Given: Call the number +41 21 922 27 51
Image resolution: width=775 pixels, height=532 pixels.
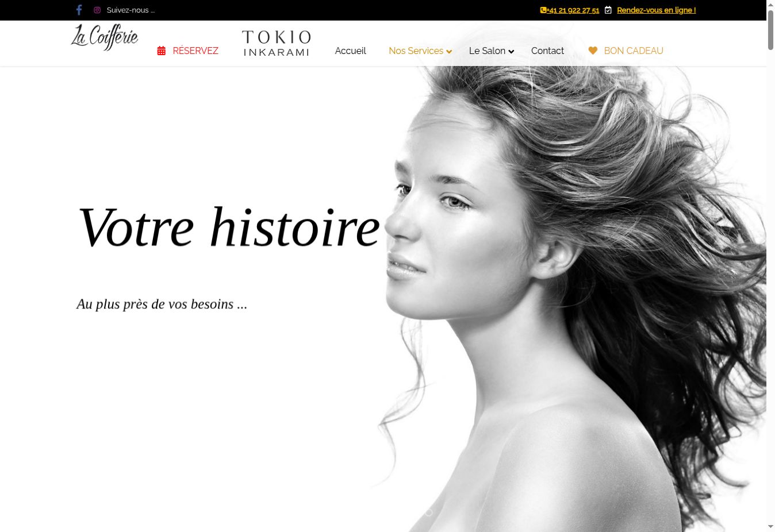Looking at the screenshot, I should click(x=573, y=10).
